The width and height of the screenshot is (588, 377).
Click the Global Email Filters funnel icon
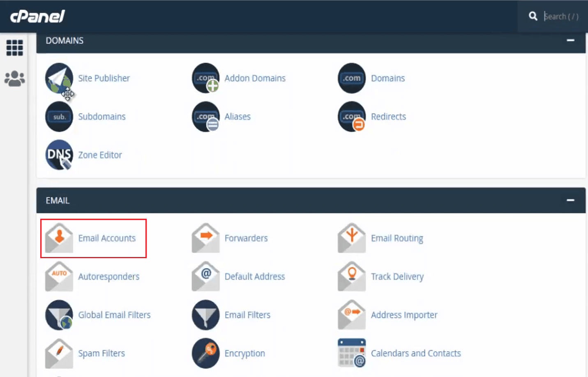(x=59, y=315)
